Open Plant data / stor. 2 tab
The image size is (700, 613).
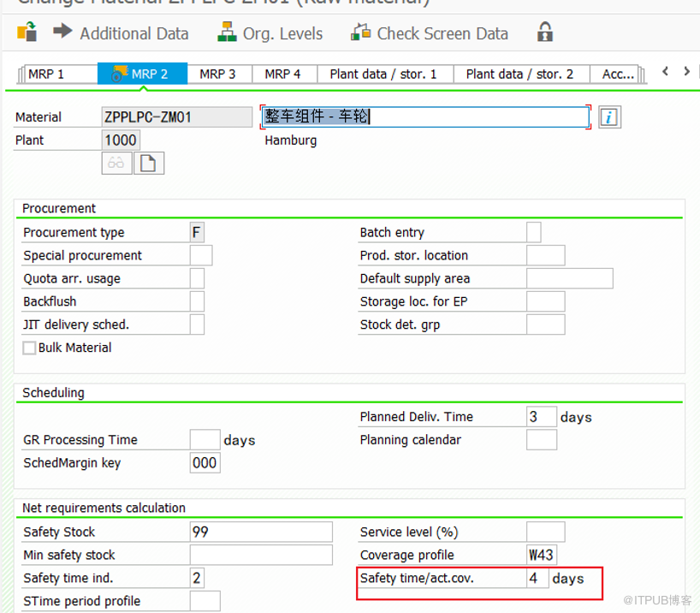point(521,74)
